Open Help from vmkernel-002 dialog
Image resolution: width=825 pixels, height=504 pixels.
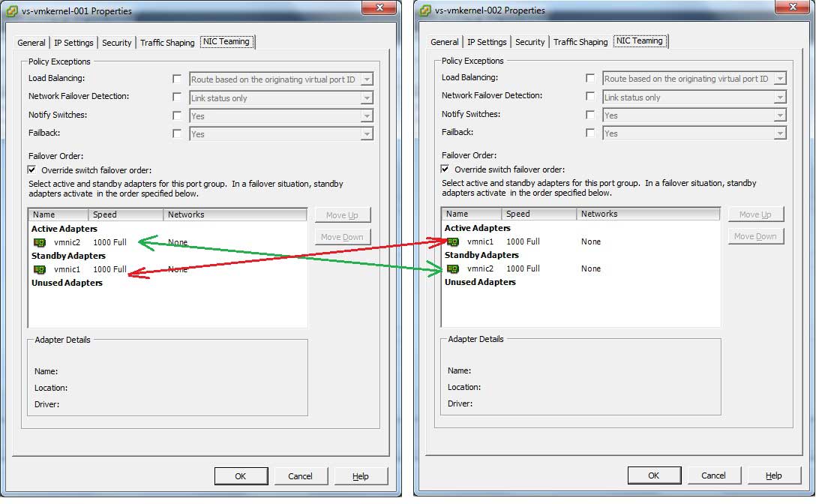click(x=773, y=475)
